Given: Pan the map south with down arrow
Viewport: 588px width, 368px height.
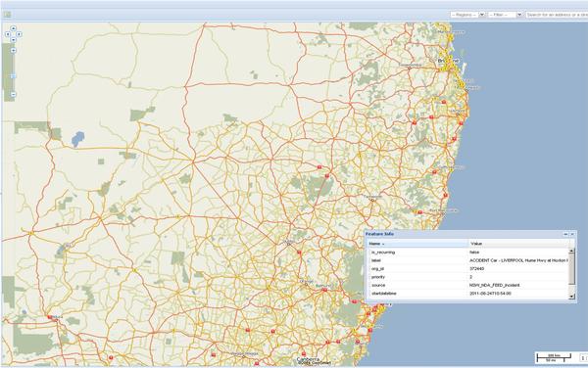Looking at the screenshot, I should click(13, 40).
